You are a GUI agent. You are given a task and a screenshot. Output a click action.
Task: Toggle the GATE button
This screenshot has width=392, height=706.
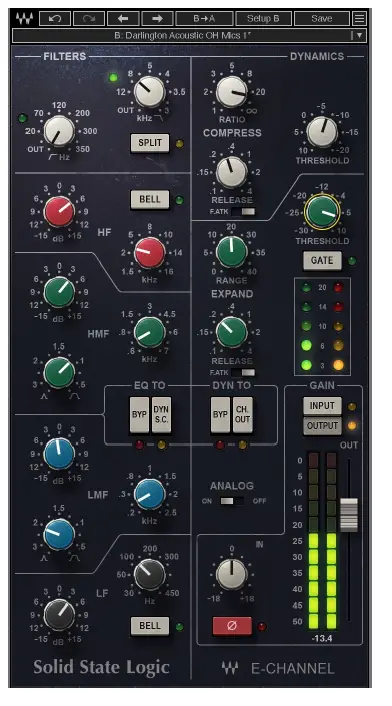(322, 261)
